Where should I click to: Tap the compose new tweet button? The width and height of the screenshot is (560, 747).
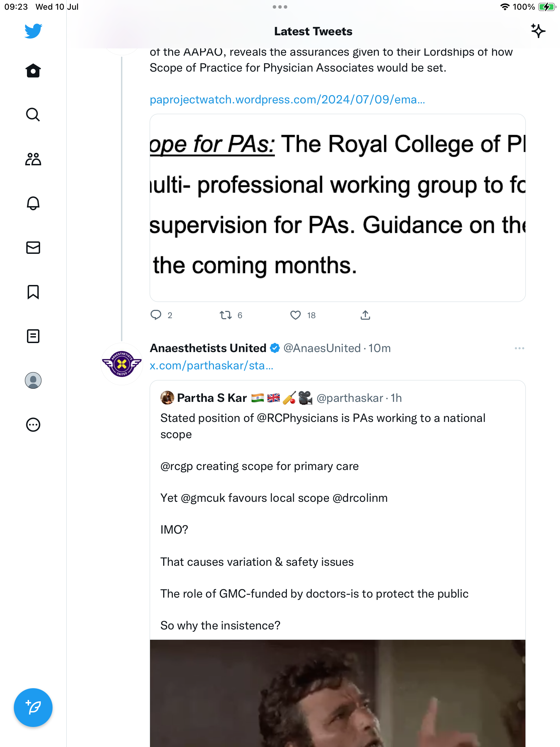33,708
